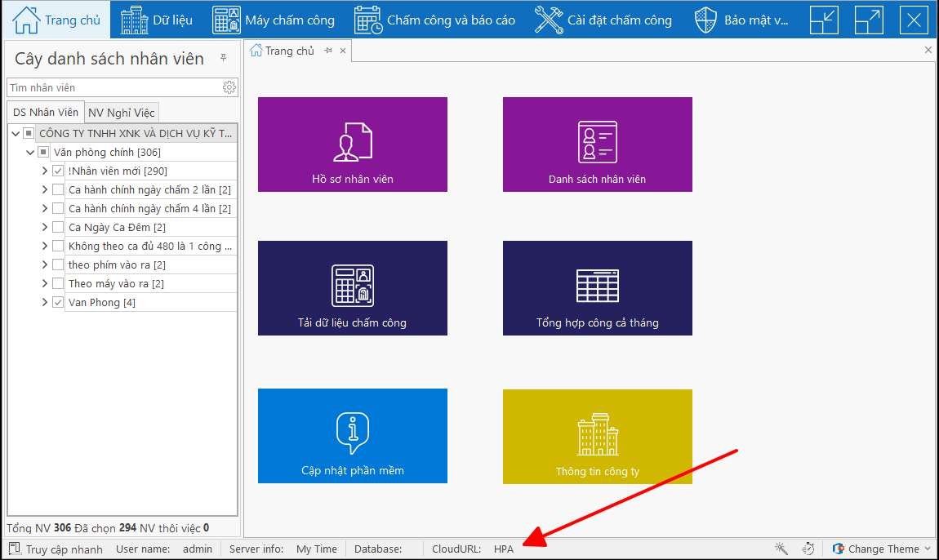This screenshot has width=939, height=560.
Task: Uncheck the !Nhân viên mới checkbox
Action: [58, 171]
